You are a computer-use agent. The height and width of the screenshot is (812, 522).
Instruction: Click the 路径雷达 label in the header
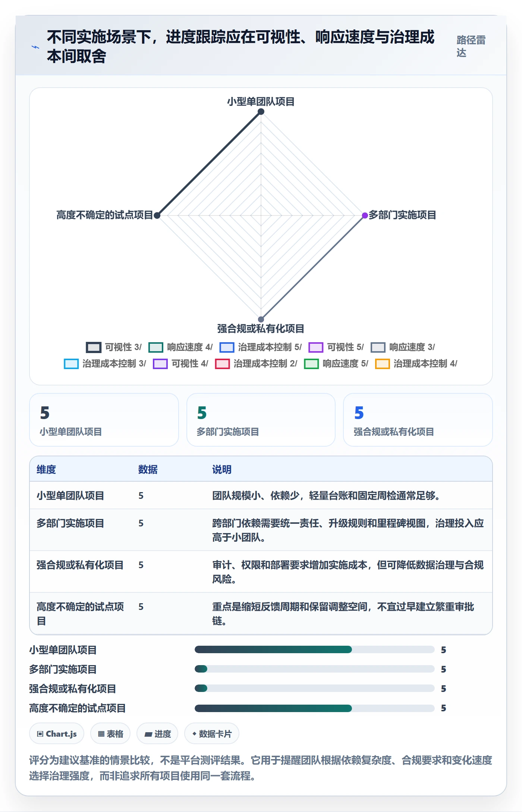coord(471,46)
